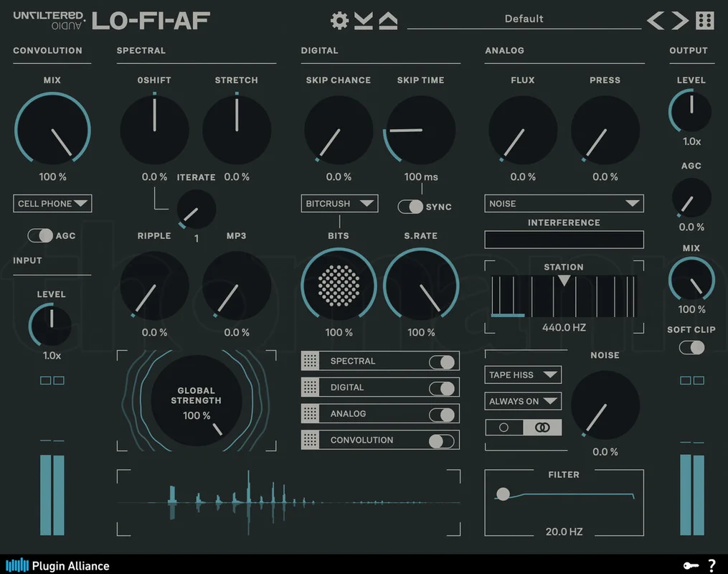Go to previous preset arrow

[x=656, y=20]
